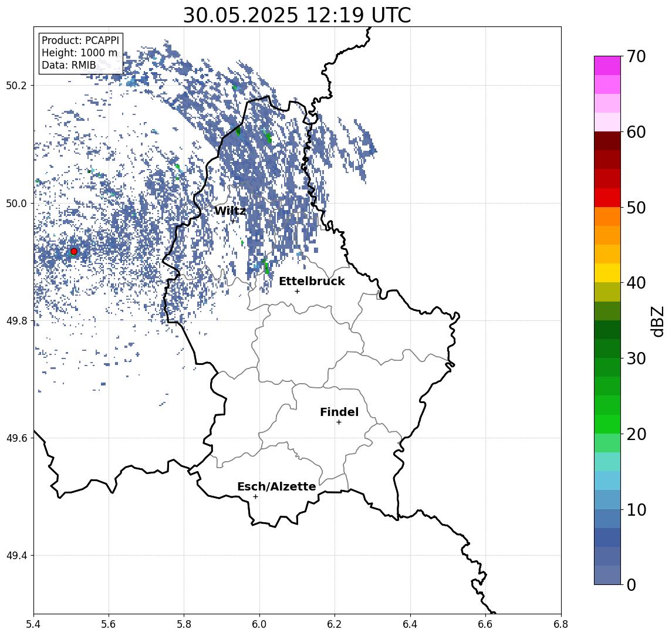Click the bright red colorbar segment above 50
The width and height of the screenshot is (672, 636).
(x=607, y=198)
